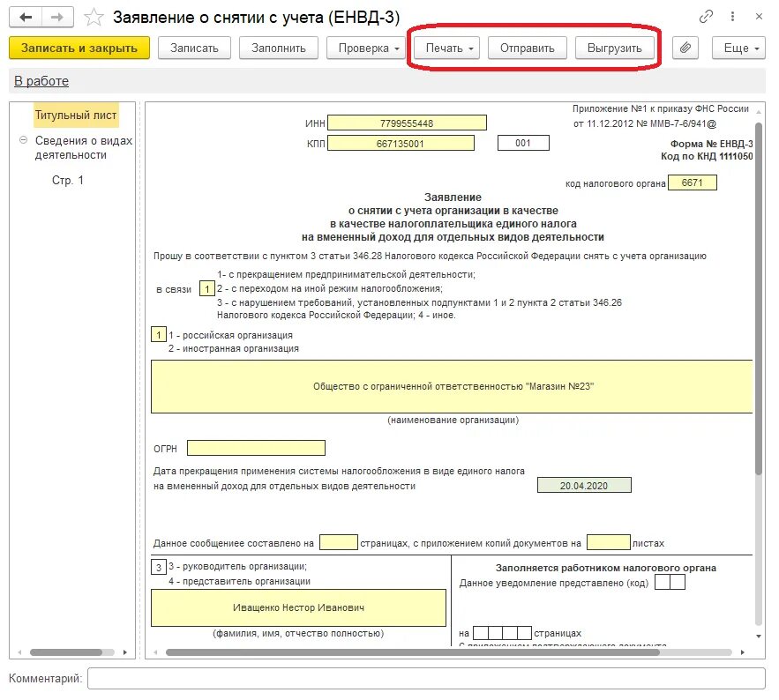Image resolution: width=779 pixels, height=700 pixels.
Task: Edit organization name Магазин №23 field
Action: pyautogui.click(x=452, y=386)
